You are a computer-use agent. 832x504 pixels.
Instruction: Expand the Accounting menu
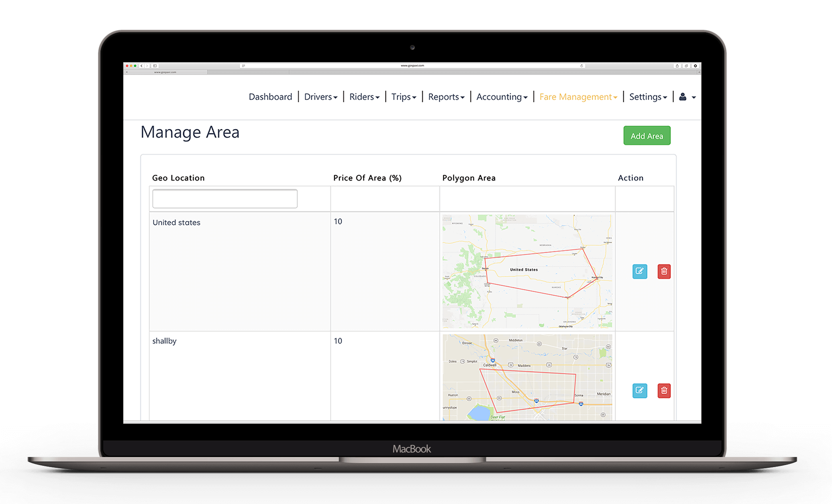click(502, 97)
